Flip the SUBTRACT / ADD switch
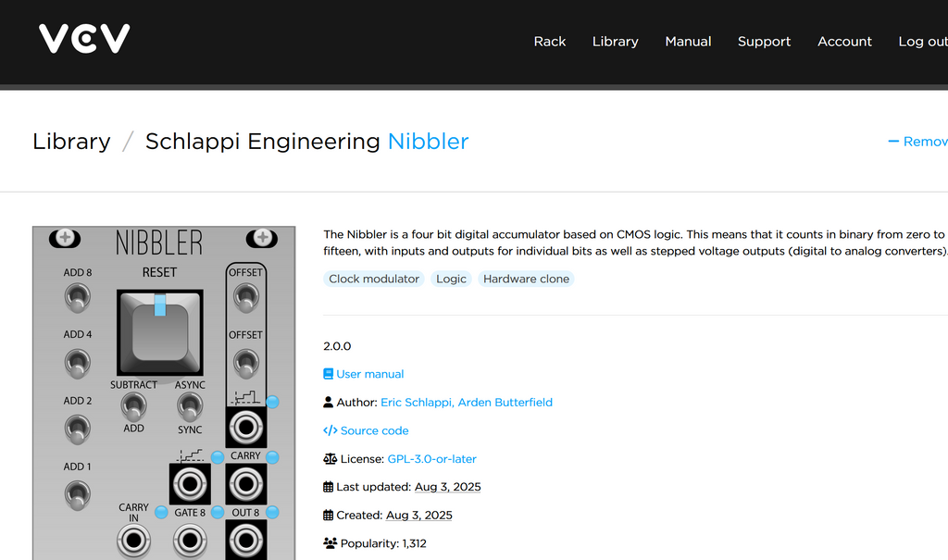948x560 pixels. (x=133, y=407)
